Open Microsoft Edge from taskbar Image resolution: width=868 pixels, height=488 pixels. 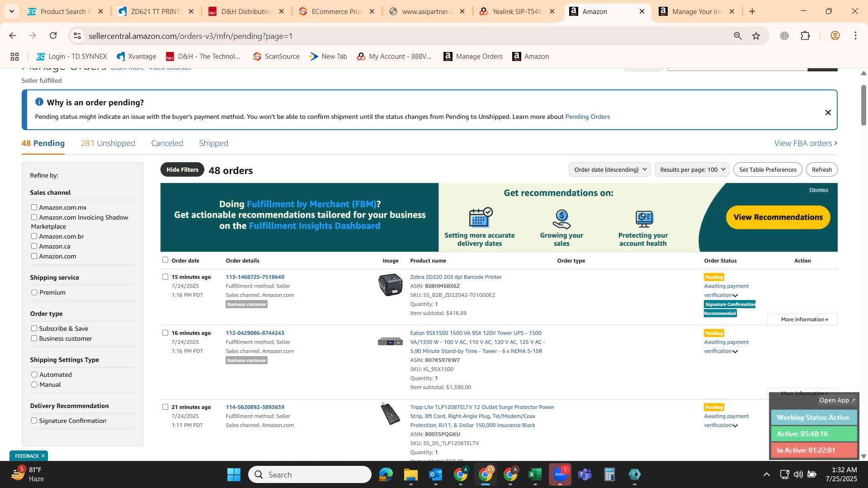coord(386,474)
